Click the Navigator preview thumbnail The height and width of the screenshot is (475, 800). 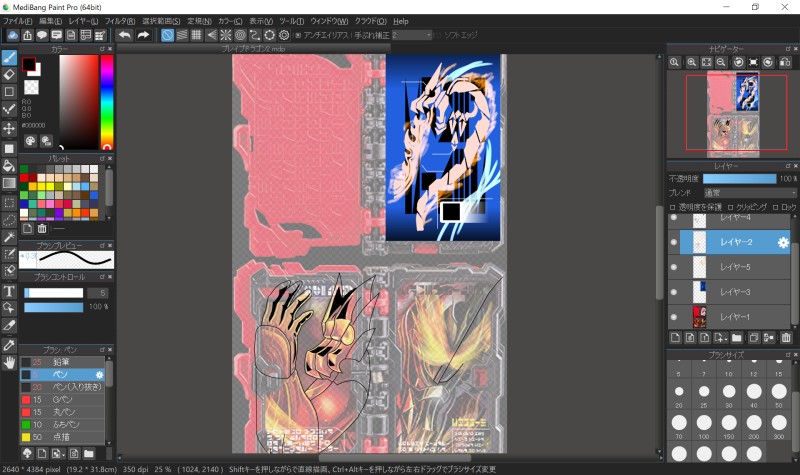(733, 114)
